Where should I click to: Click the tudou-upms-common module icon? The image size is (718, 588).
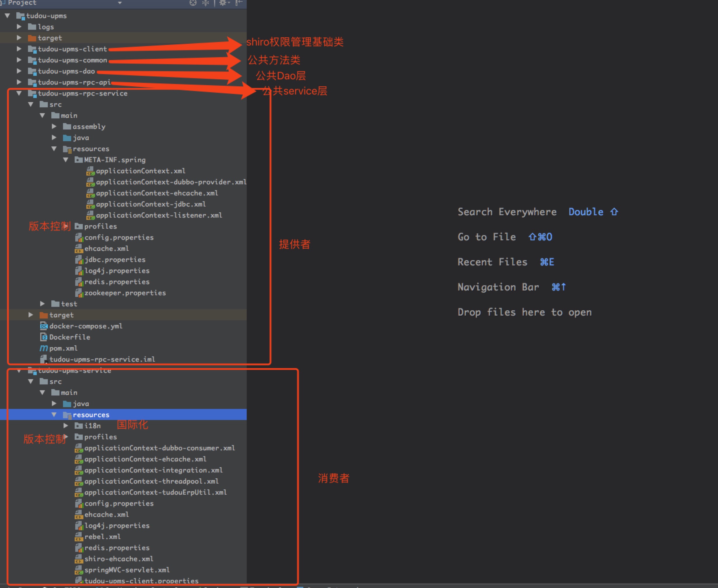(x=32, y=60)
